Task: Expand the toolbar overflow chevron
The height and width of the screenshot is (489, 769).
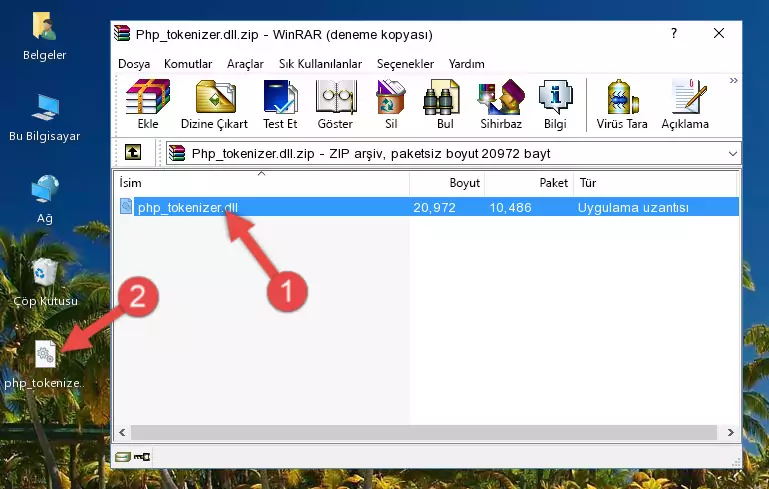Action: (x=733, y=80)
